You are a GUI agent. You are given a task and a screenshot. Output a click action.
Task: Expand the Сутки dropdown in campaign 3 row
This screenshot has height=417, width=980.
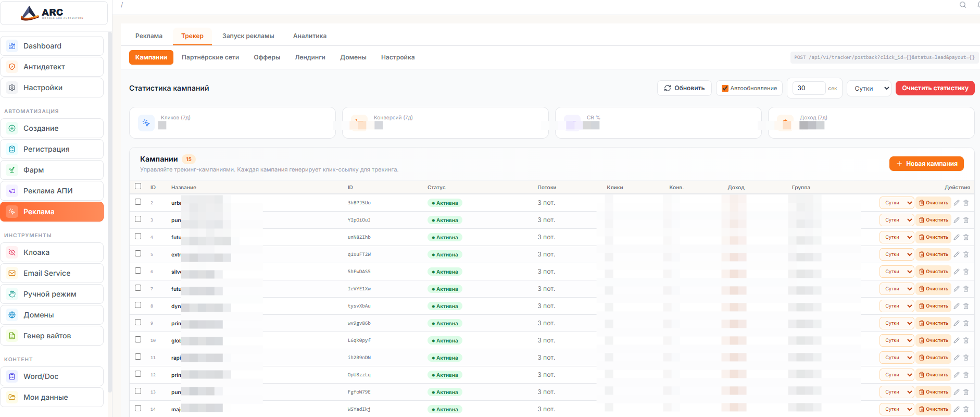pyautogui.click(x=897, y=220)
